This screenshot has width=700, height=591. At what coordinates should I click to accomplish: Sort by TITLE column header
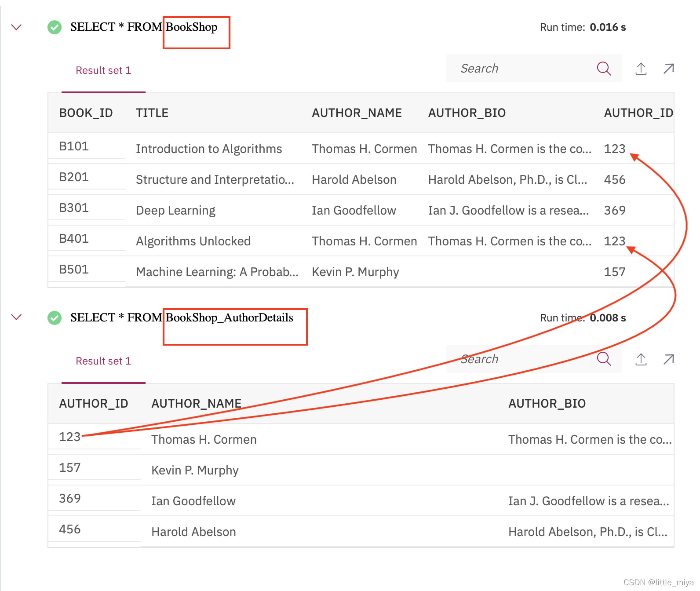pyautogui.click(x=152, y=113)
